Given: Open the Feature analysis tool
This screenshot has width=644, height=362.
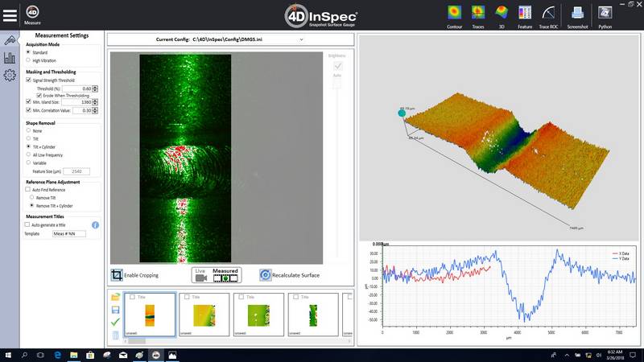Looking at the screenshot, I should 525,17.
